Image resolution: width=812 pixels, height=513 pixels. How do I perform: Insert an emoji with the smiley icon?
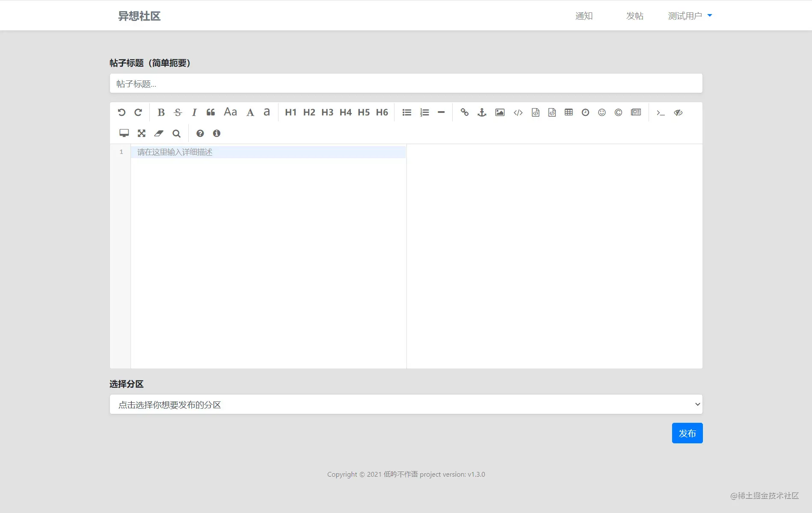pyautogui.click(x=602, y=112)
